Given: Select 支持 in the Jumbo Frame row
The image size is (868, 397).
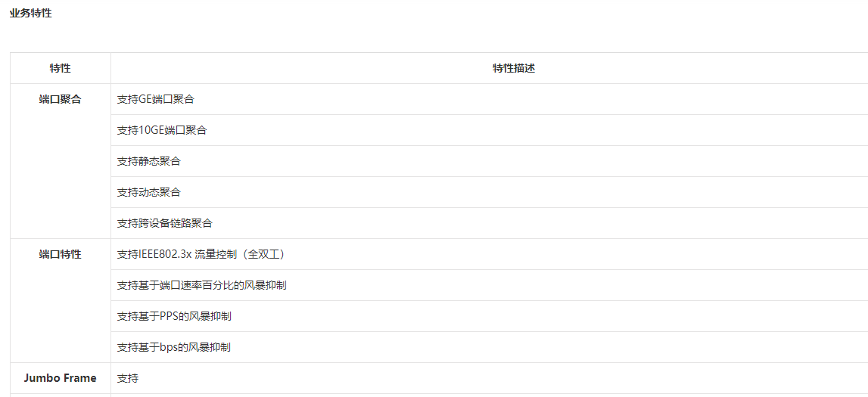Looking at the screenshot, I should (x=128, y=378).
